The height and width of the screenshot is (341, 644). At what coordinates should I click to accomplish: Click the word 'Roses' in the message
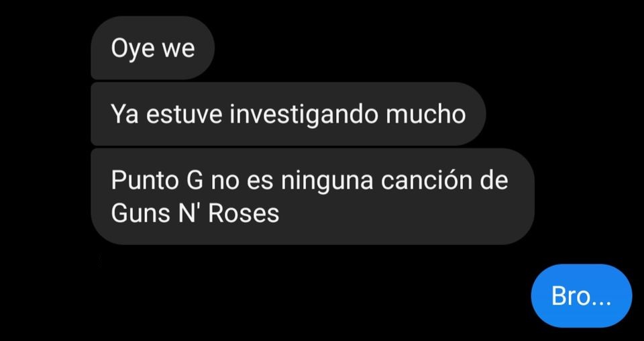(x=244, y=213)
